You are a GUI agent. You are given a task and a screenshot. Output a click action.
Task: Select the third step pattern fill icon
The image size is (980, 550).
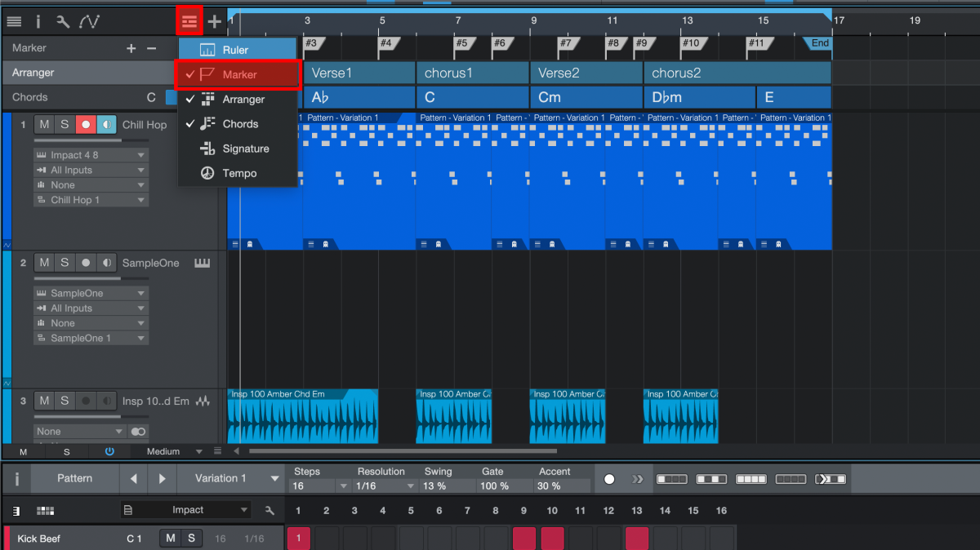tap(751, 479)
